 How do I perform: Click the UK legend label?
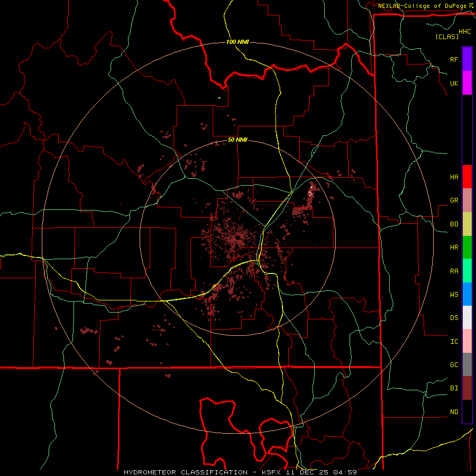point(454,83)
